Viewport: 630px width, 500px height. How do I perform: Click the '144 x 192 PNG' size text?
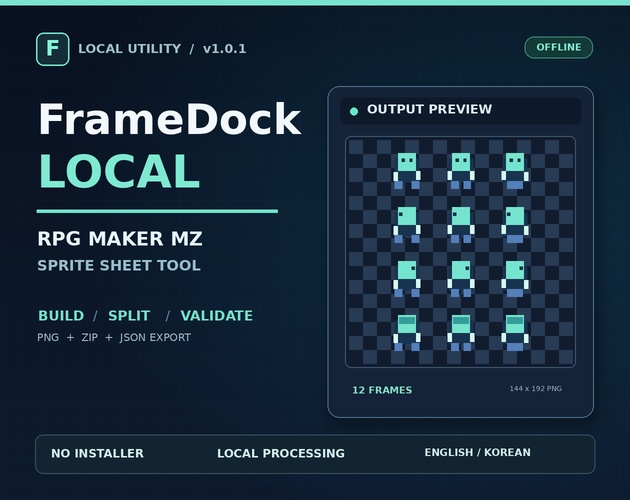click(536, 389)
